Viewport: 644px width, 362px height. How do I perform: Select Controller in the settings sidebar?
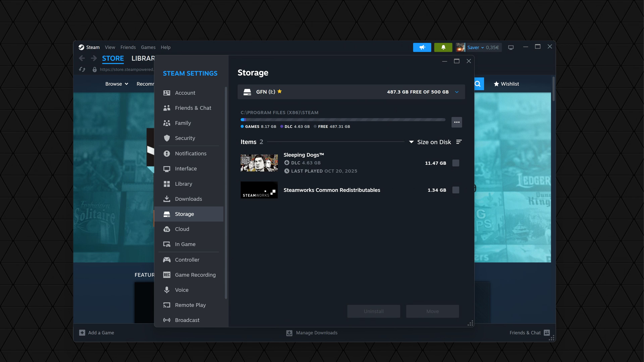click(x=187, y=260)
